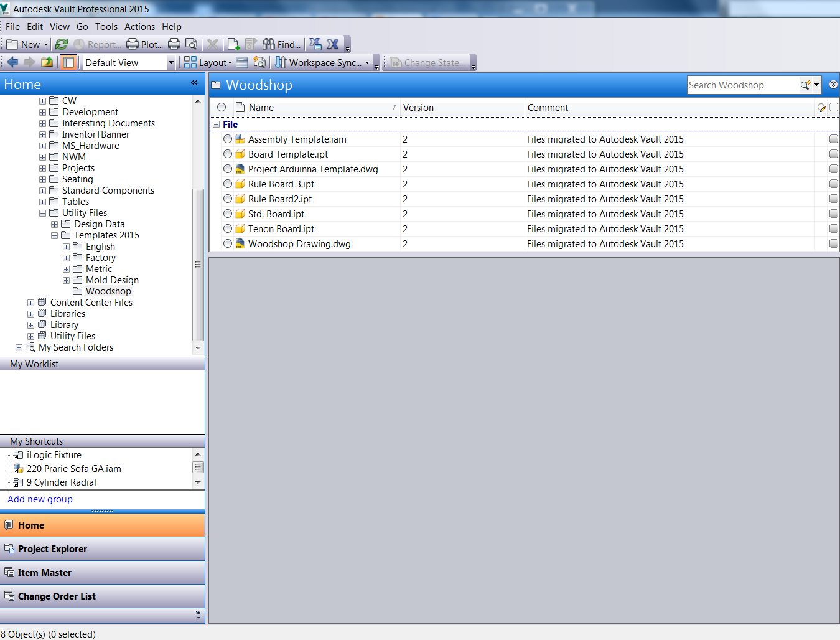Image resolution: width=840 pixels, height=640 pixels.
Task: Sort by the Version column header
Action: pyautogui.click(x=462, y=107)
